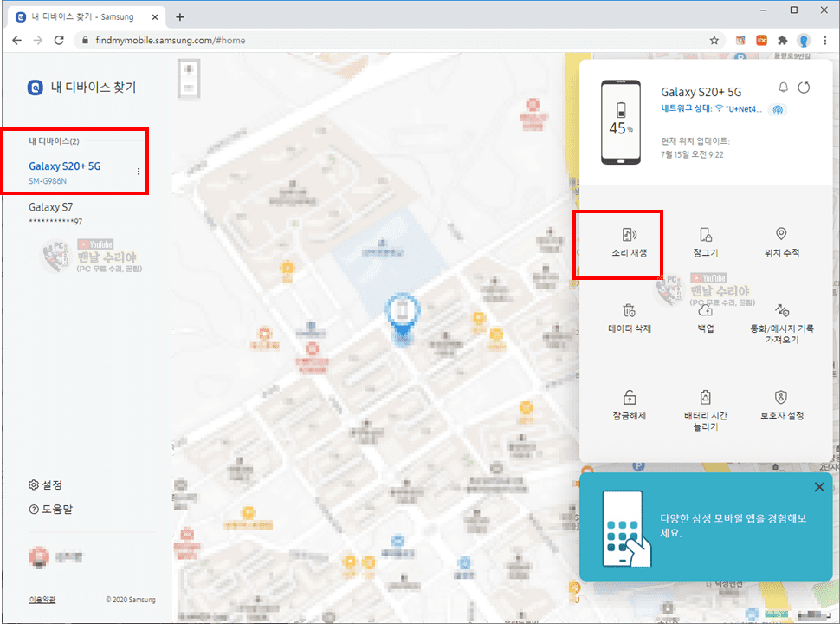Click the notification bell icon
Image resolution: width=840 pixels, height=624 pixels.
(x=783, y=88)
